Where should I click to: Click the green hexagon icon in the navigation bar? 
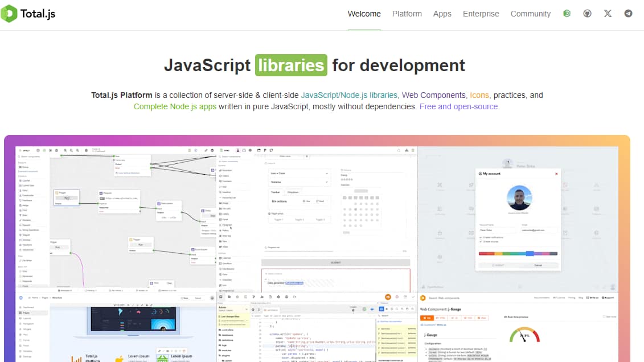(567, 13)
